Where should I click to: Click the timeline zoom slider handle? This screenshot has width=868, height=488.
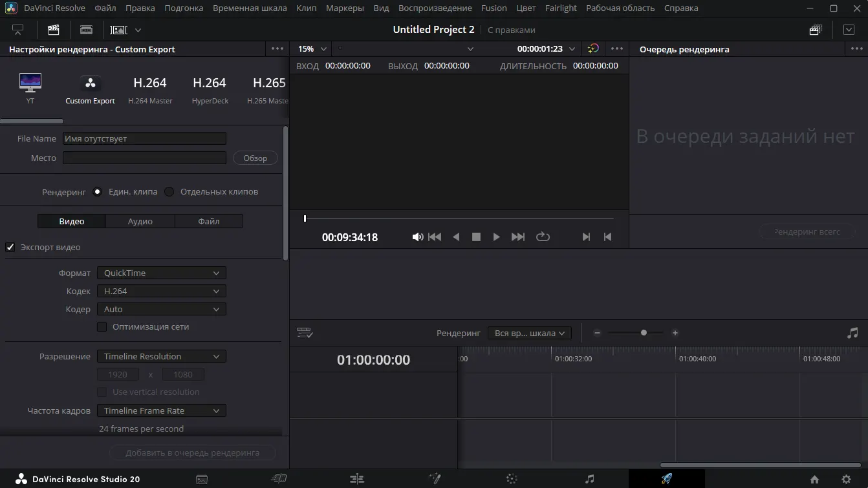click(644, 333)
